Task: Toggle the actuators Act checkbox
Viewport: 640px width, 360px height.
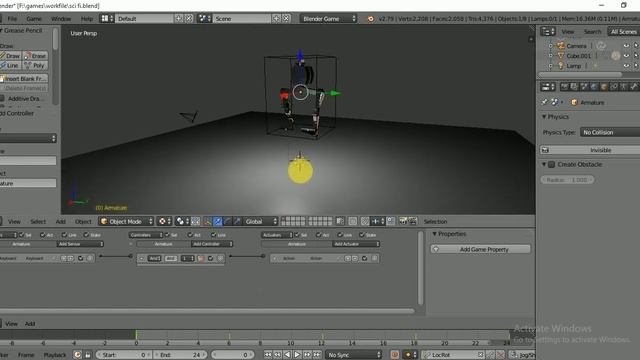Action: (x=318, y=235)
